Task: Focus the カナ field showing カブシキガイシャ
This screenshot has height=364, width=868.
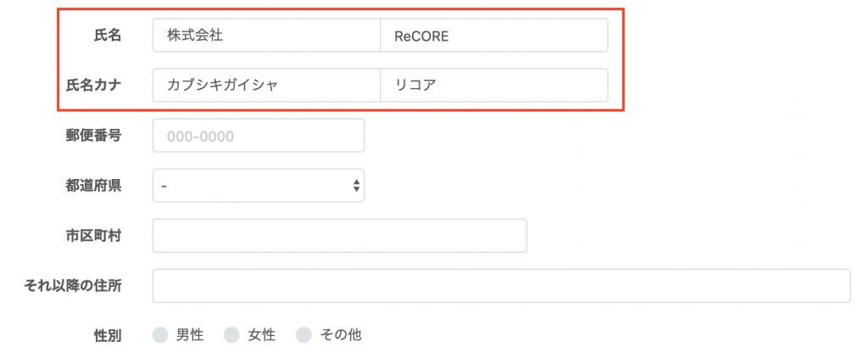Action: (266, 86)
